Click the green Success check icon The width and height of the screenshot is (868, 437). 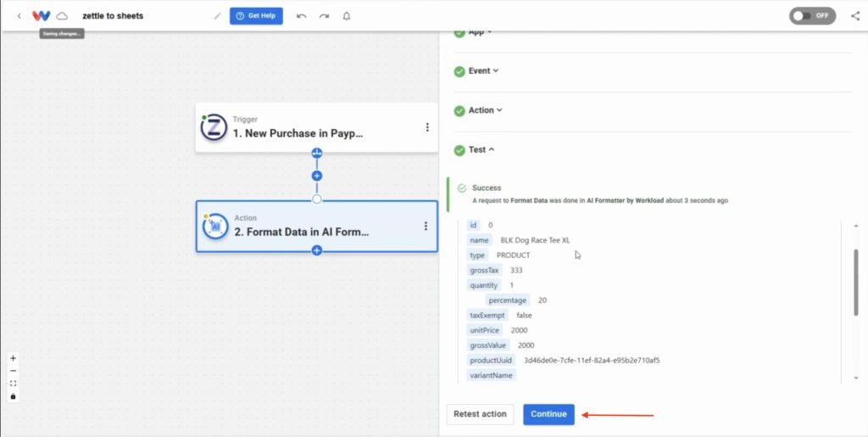click(462, 189)
